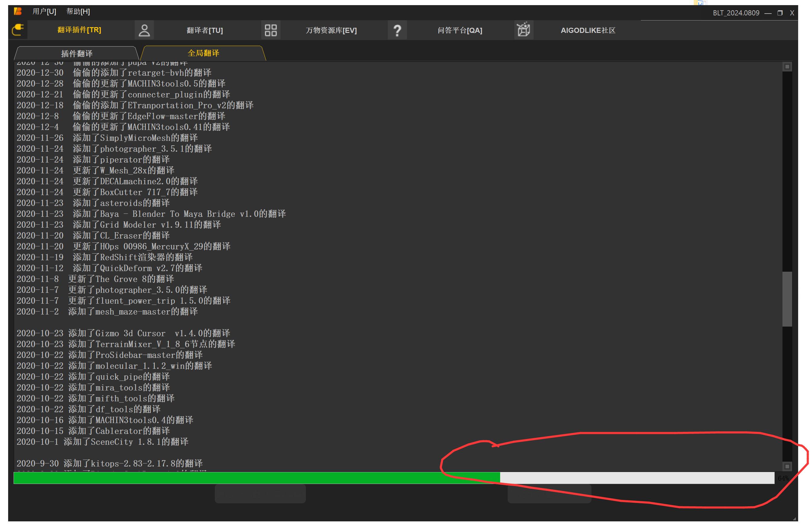This screenshot has width=812, height=528.
Task: Select the SimplyMicroMesh changelog line
Action: point(107,138)
